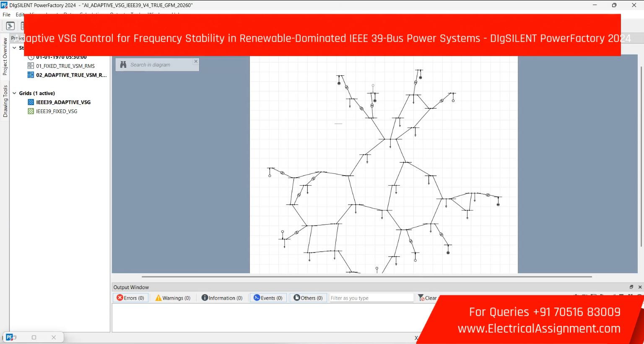Screen dimensions: 644x344
Task: Click the binoculars search icon in diagram
Action: pyautogui.click(x=123, y=65)
